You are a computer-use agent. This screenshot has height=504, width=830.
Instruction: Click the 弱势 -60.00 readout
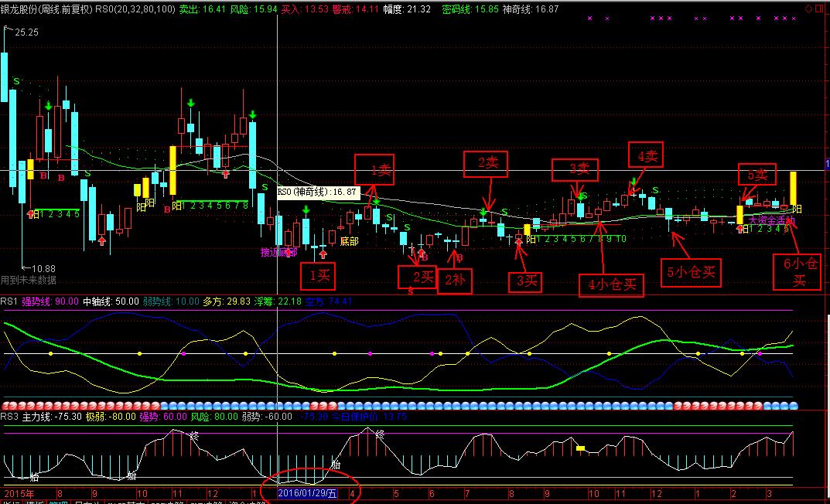[x=267, y=417]
